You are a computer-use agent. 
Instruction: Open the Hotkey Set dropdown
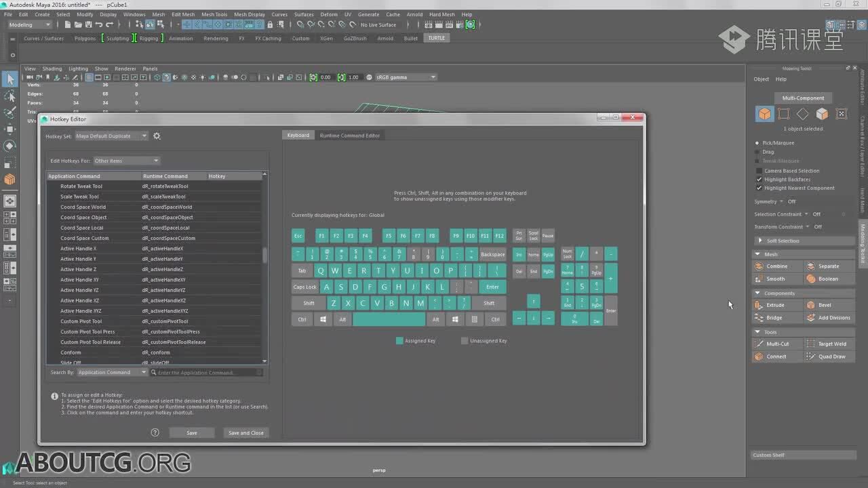pos(111,136)
